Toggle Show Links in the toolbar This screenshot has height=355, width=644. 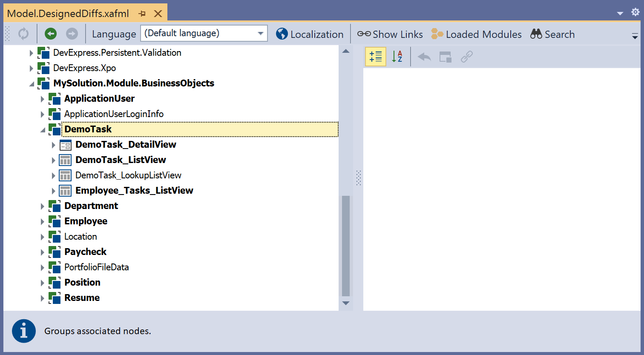(390, 34)
